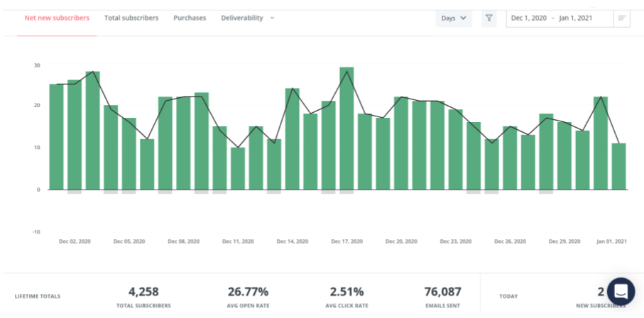Click the gray unsubscribe bar under Dec 17

346,192
